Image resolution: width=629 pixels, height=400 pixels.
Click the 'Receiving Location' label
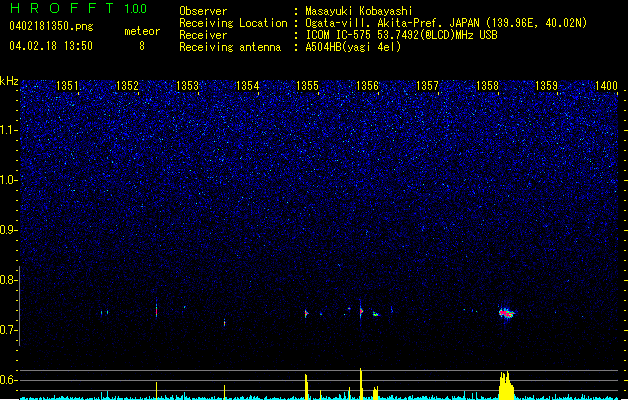tap(233, 23)
